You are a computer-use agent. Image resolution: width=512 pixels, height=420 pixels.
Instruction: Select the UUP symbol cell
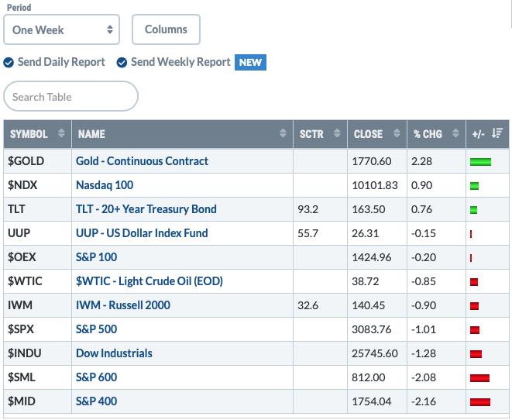click(x=37, y=233)
